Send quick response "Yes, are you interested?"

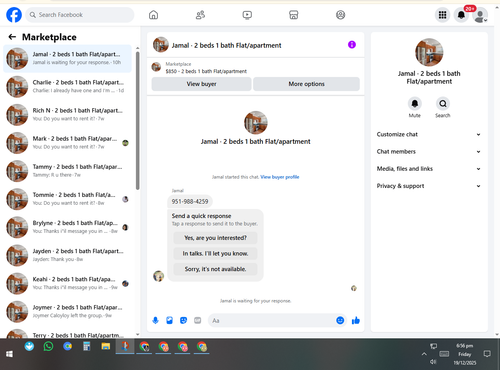[215, 238]
